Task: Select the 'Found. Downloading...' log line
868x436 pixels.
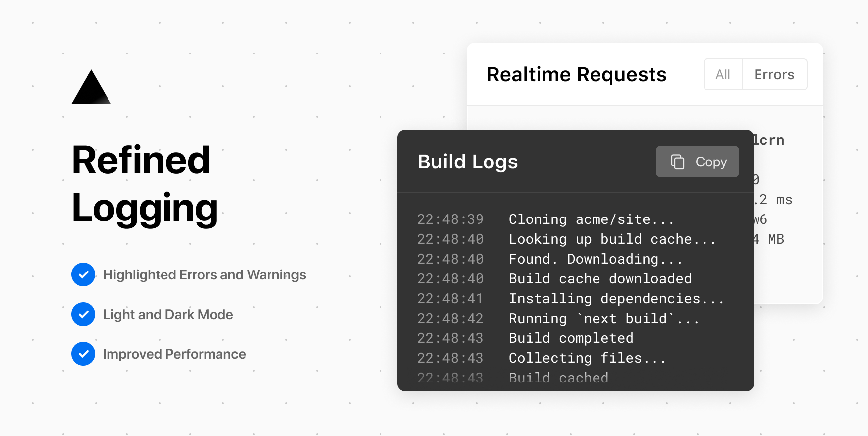Action: [595, 259]
